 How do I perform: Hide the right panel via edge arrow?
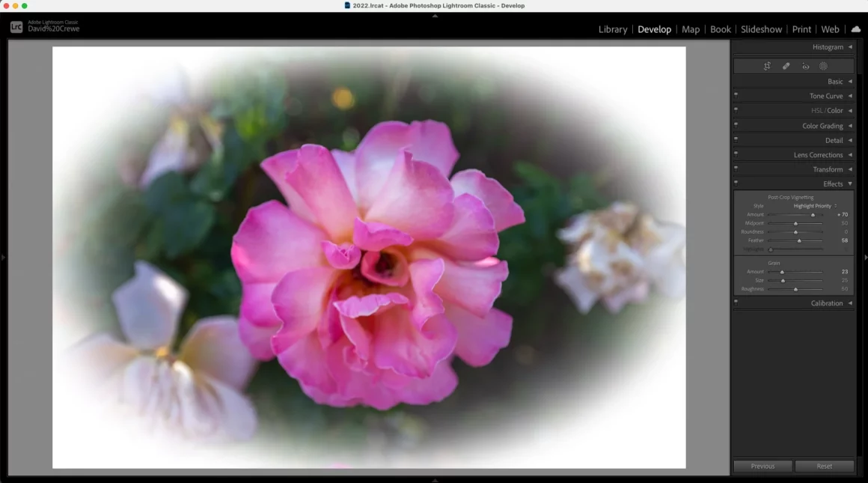pyautogui.click(x=865, y=258)
